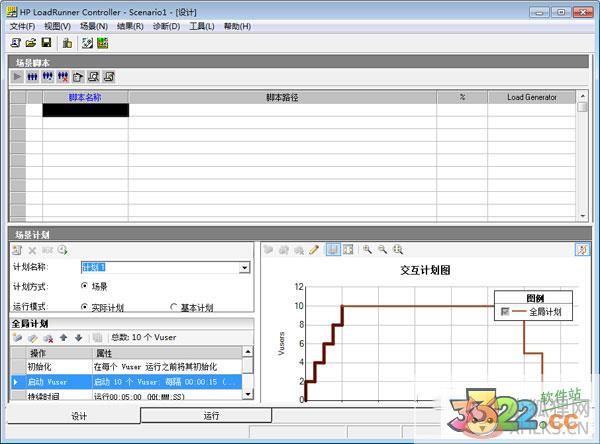Screen dimensions: 600x444
Task: Click the % column header
Action: tap(462, 97)
